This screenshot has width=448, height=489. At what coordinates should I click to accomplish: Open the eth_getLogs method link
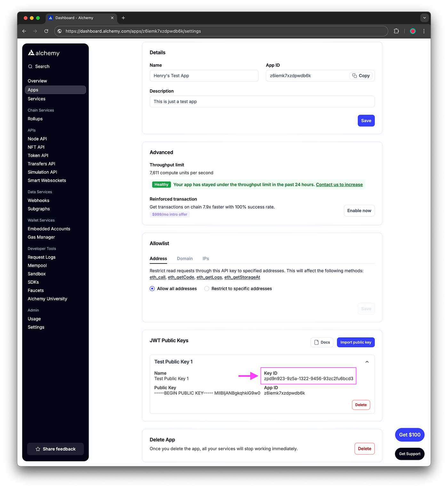click(209, 277)
